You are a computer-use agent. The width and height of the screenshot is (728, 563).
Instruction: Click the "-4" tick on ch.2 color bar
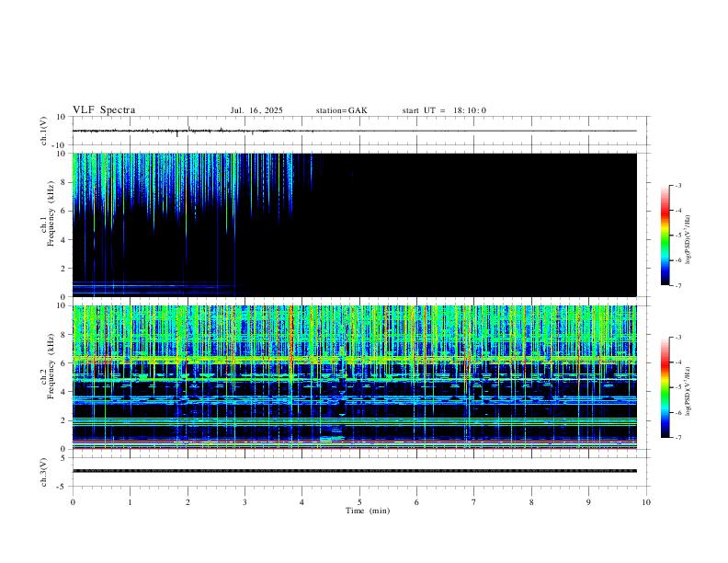(677, 362)
